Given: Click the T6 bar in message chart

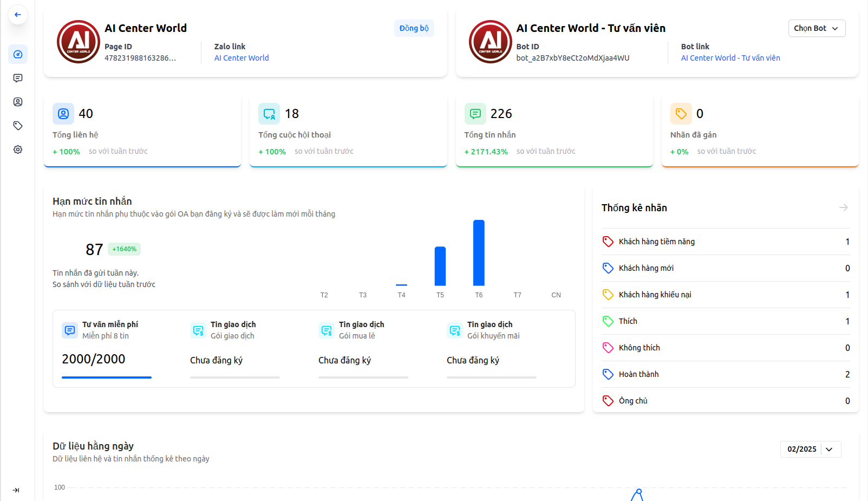Looking at the screenshot, I should coord(479,253).
